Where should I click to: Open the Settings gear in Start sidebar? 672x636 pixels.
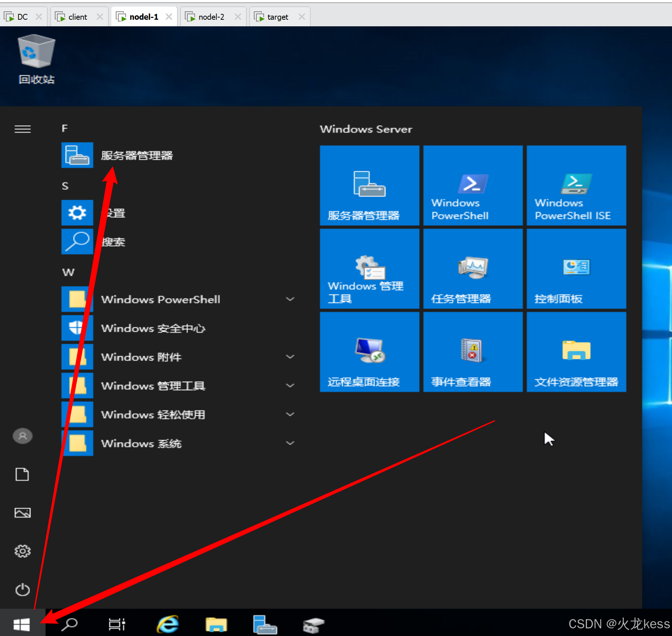23,551
